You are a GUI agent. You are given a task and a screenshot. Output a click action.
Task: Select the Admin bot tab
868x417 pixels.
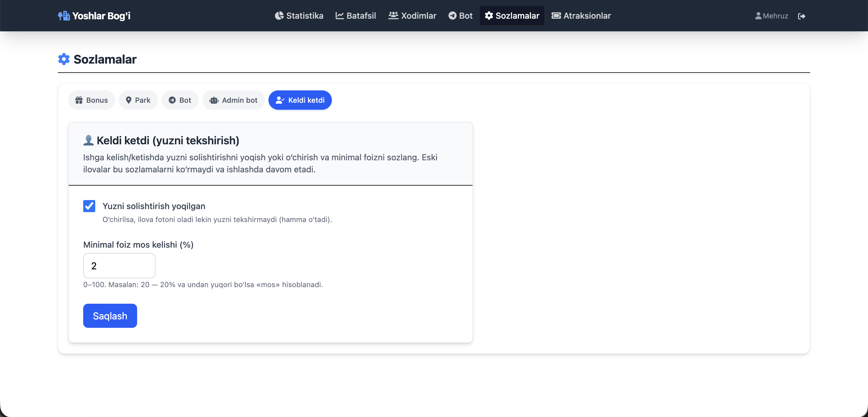233,100
